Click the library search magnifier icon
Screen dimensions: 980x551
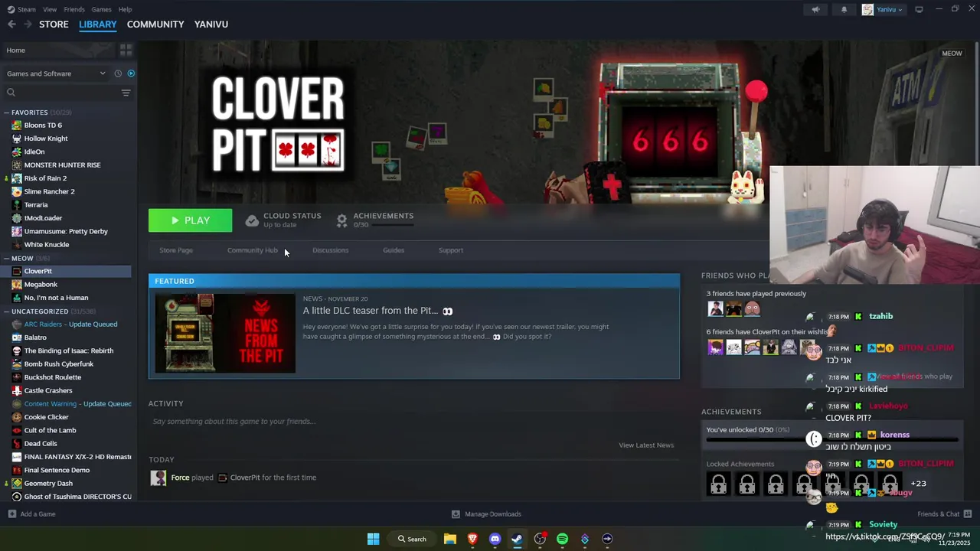point(11,93)
